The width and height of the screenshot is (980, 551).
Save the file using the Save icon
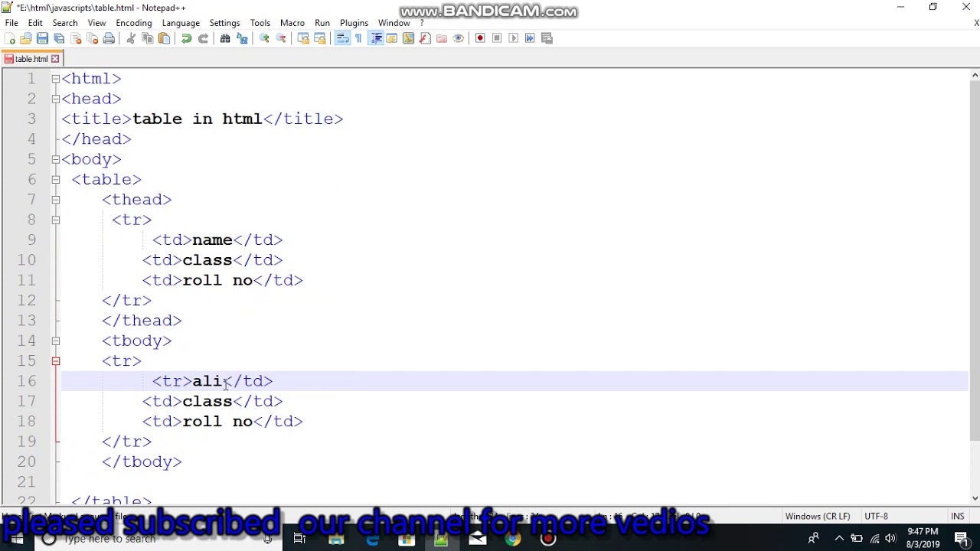(x=42, y=38)
